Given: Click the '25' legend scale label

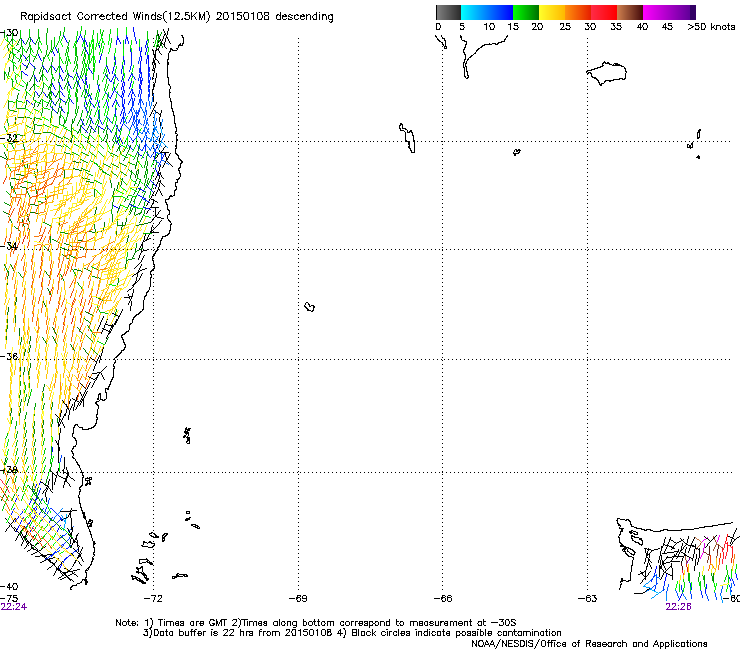Looking at the screenshot, I should point(564,27).
